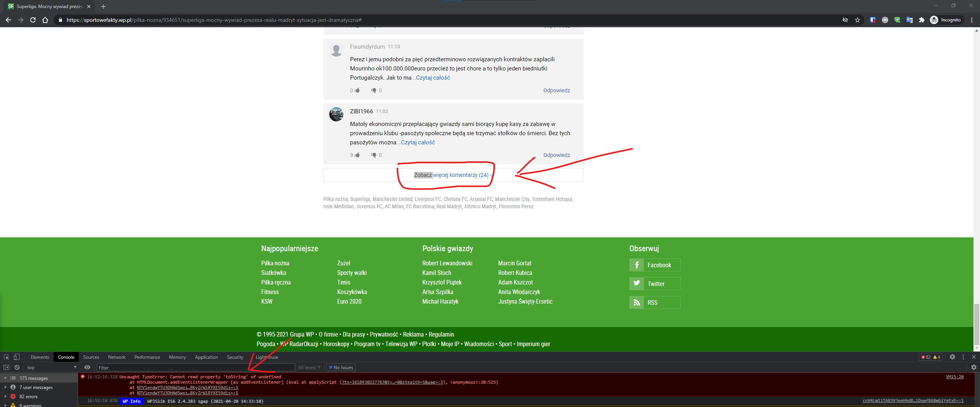
Task: Expand Zobacz więcej komentarzy (24)
Action: click(x=453, y=175)
